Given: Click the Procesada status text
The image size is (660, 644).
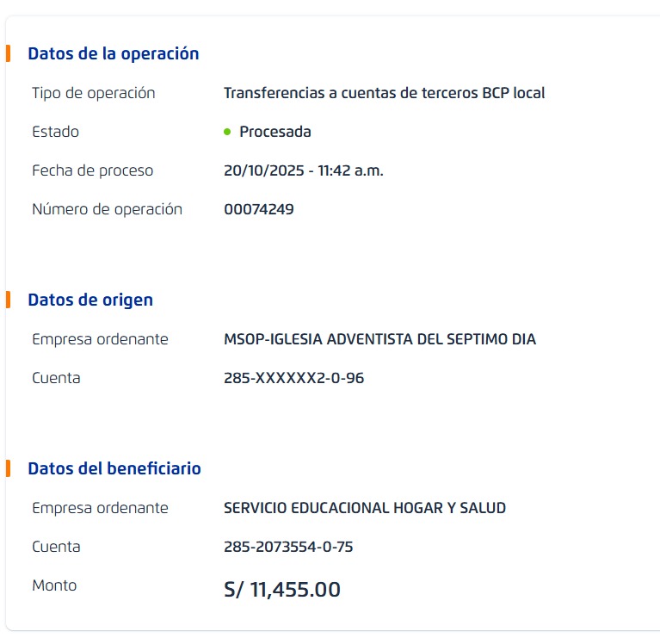Looking at the screenshot, I should [275, 132].
